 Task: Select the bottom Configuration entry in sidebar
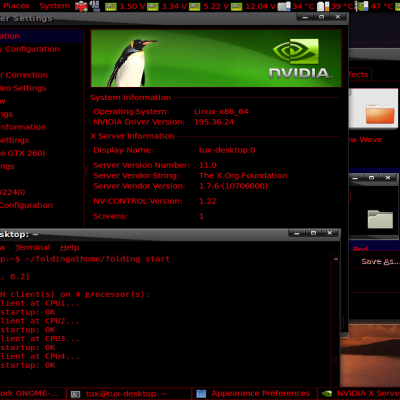[26, 205]
